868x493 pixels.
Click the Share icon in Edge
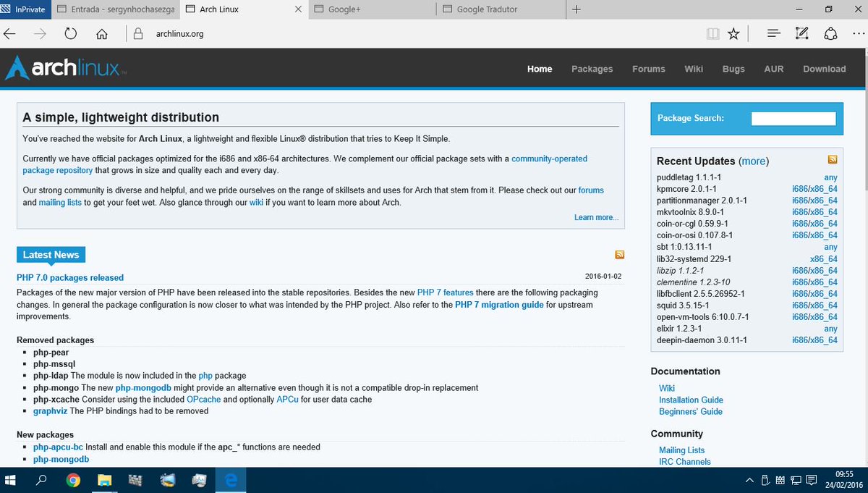(x=830, y=34)
